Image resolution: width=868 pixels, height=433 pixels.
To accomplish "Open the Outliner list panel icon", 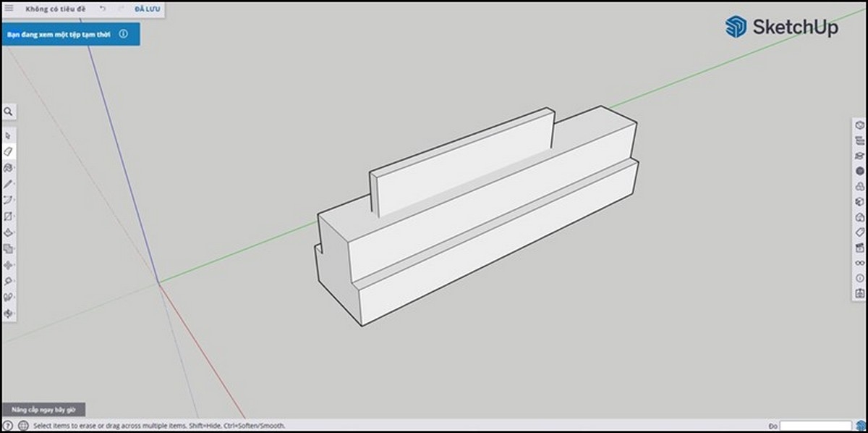I will tap(859, 140).
